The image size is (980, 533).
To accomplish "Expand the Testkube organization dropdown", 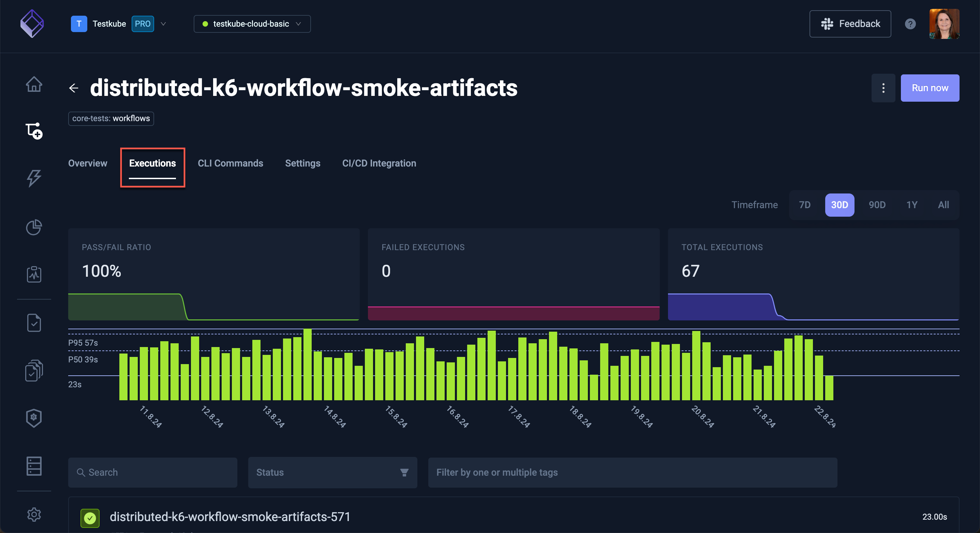I will [x=164, y=24].
